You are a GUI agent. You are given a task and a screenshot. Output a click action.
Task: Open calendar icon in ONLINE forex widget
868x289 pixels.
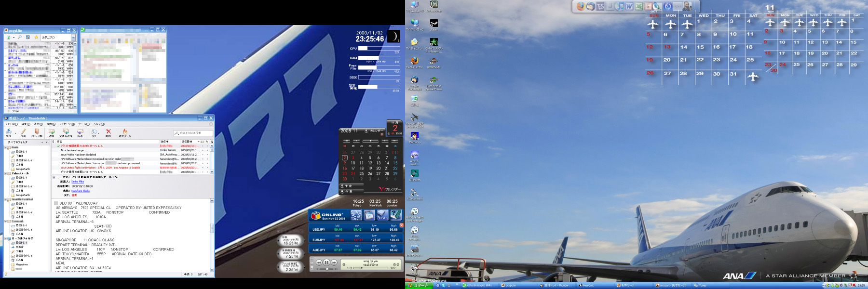click(369, 215)
